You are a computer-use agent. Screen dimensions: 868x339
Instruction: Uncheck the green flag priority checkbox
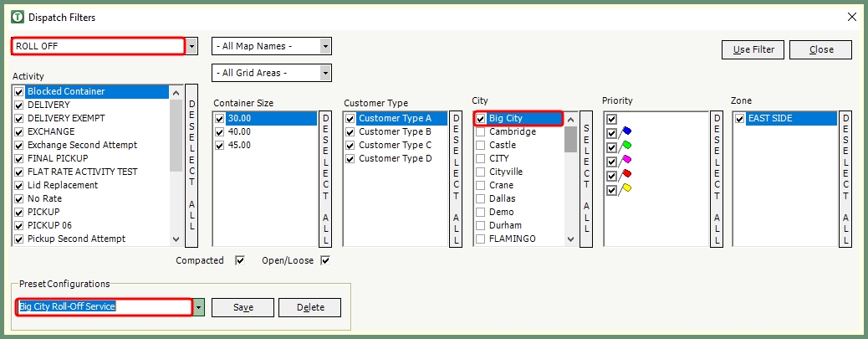[611, 147]
